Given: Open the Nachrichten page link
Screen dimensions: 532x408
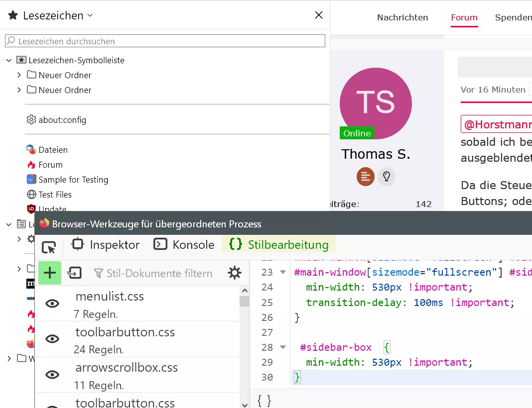Looking at the screenshot, I should click(x=402, y=17).
